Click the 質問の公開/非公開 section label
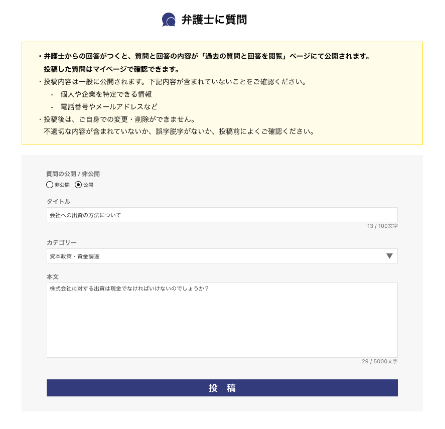 click(x=73, y=174)
